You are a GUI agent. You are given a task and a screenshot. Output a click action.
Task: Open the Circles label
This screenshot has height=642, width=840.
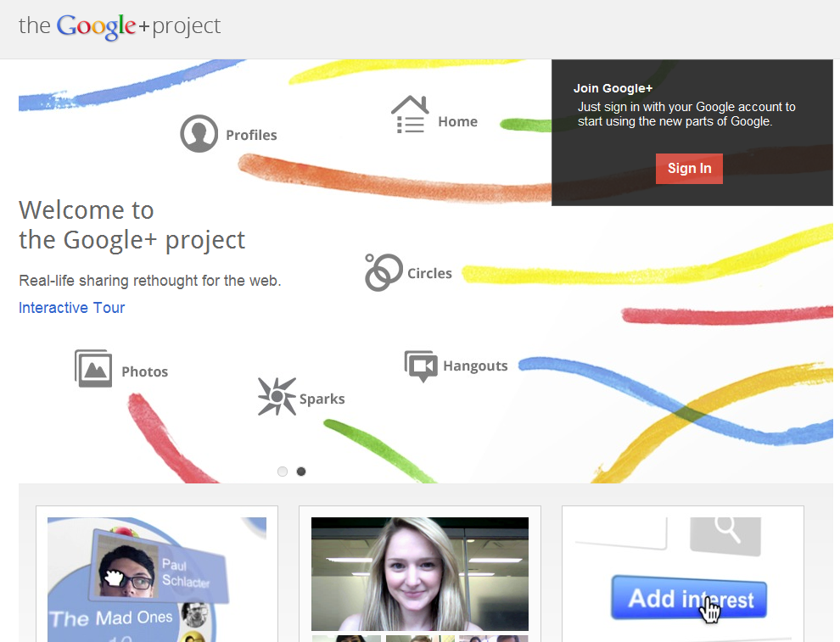click(429, 273)
